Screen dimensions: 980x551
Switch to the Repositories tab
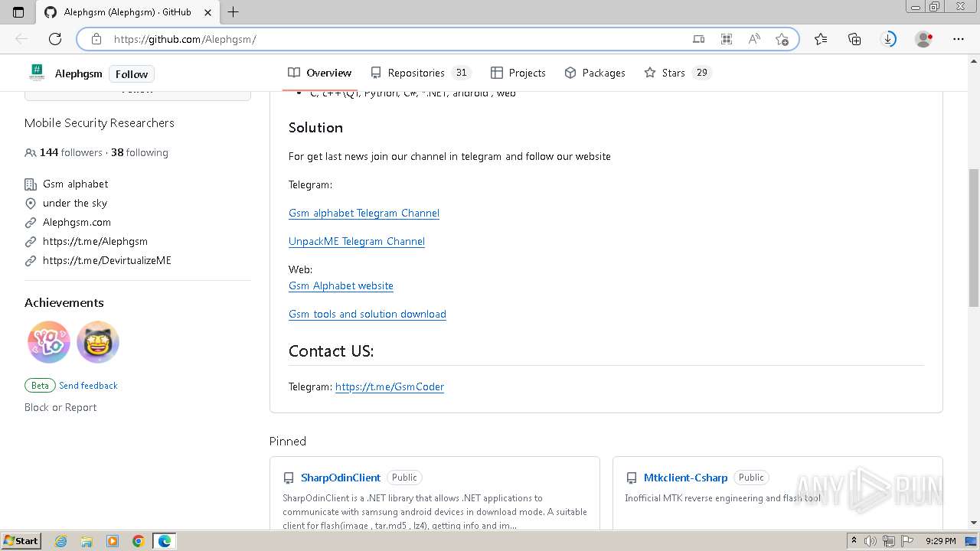pos(420,73)
